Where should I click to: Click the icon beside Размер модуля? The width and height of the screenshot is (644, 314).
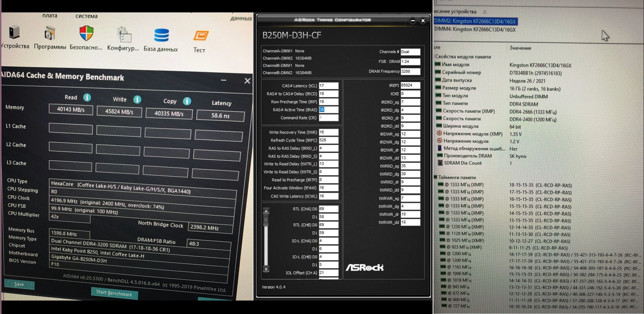[x=438, y=88]
